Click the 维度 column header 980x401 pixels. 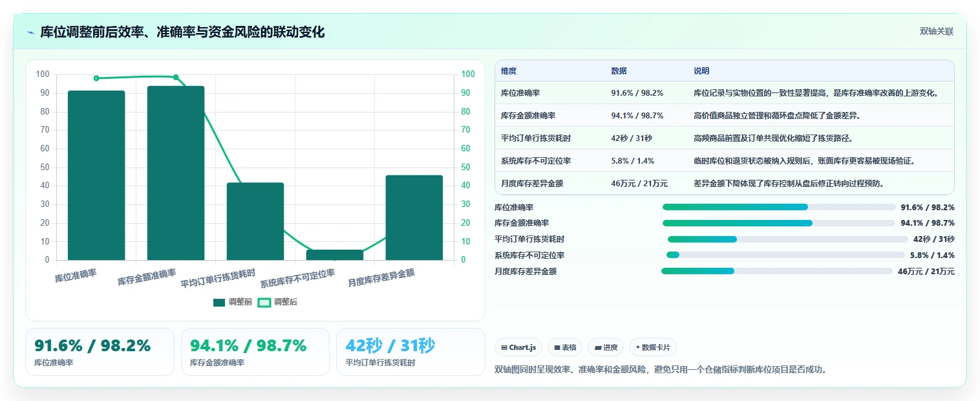(x=509, y=71)
